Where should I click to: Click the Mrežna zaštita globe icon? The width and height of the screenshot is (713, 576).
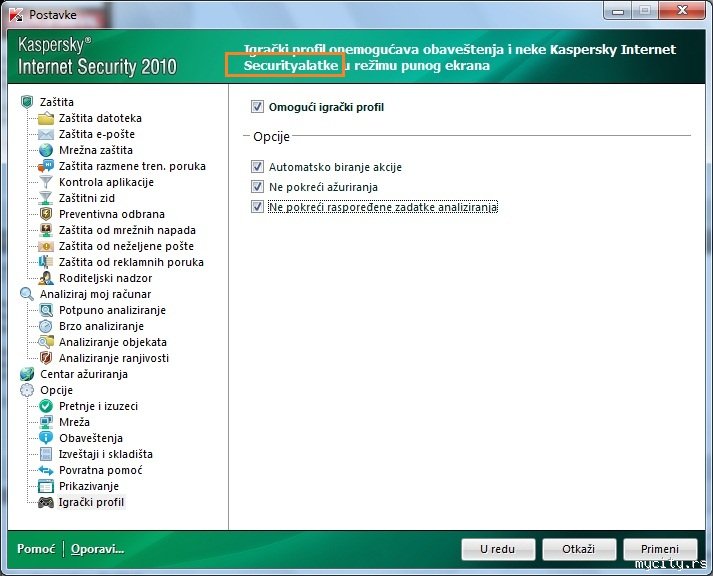[x=46, y=150]
